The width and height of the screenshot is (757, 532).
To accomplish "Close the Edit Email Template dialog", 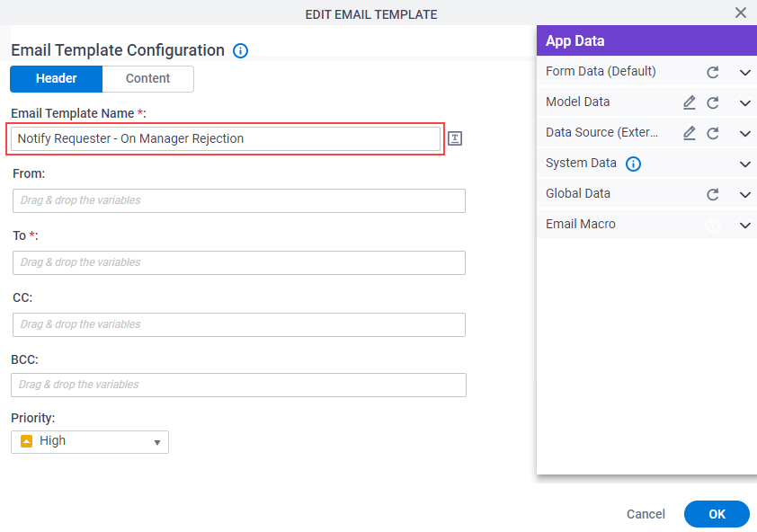I will (x=741, y=13).
